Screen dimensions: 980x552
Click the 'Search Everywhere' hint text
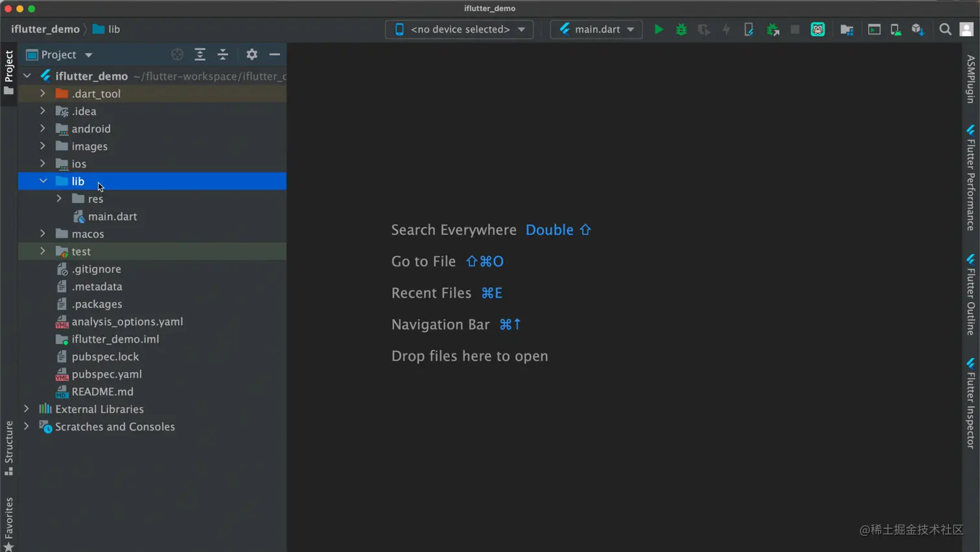click(x=454, y=230)
